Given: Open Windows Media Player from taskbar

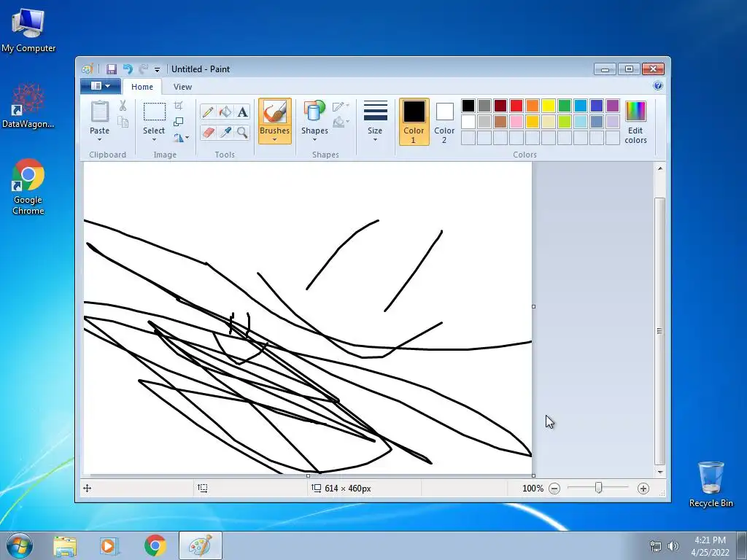Looking at the screenshot, I should 109,545.
